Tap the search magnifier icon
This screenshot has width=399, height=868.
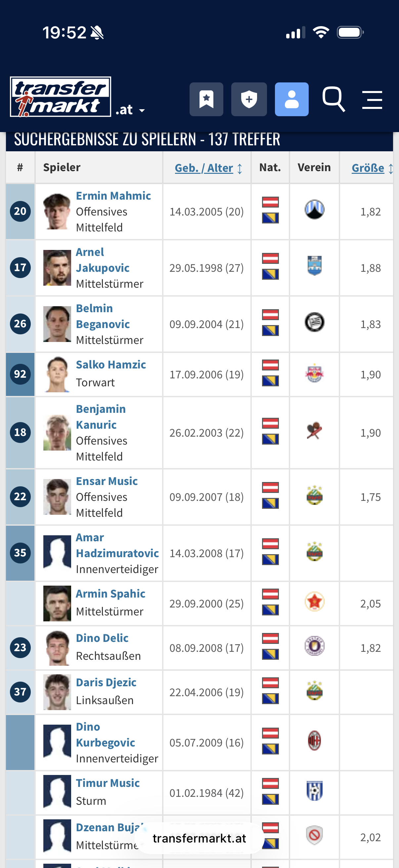click(333, 99)
